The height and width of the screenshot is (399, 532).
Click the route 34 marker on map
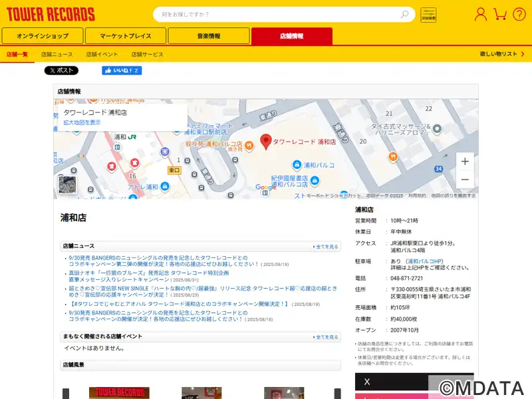439,169
